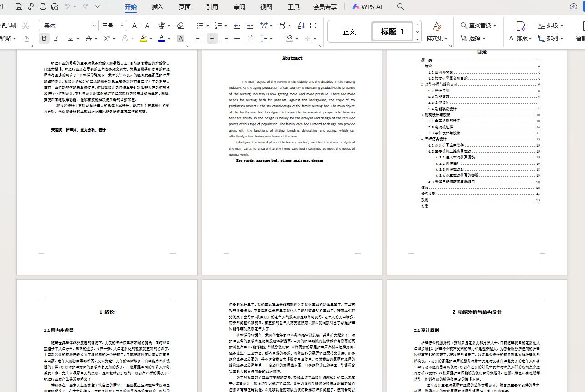Click the '2 功能分析与结构设计' heading
Screen dimensions: 585x392
coord(477,312)
